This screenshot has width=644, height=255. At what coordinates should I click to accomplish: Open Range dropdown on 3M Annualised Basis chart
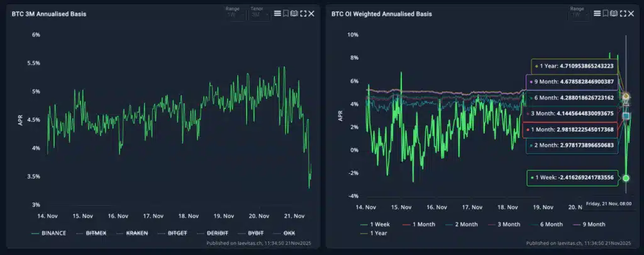(x=235, y=14)
